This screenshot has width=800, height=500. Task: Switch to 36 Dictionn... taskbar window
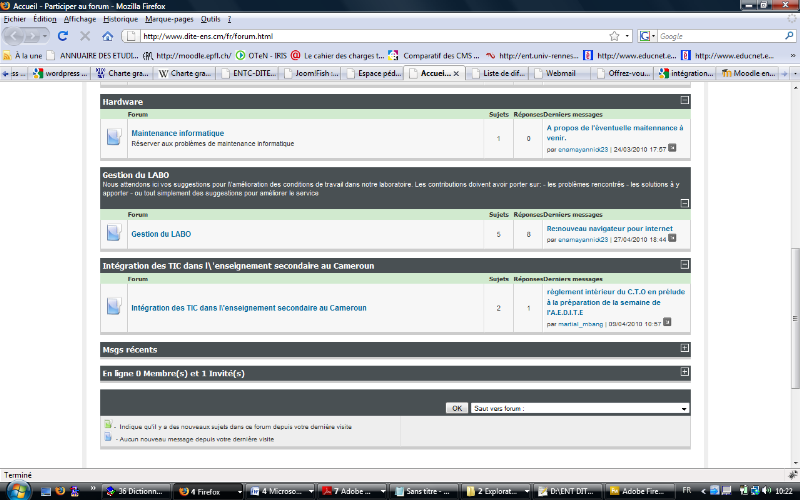(x=136, y=491)
